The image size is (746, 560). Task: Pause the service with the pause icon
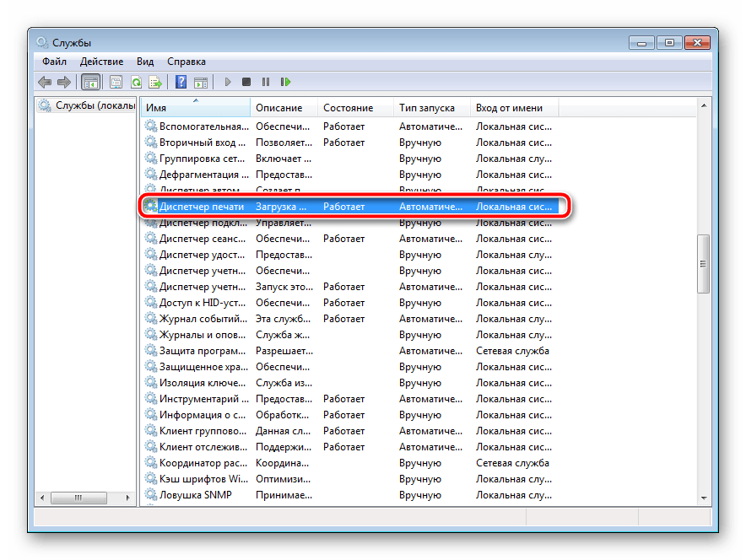pyautogui.click(x=266, y=82)
